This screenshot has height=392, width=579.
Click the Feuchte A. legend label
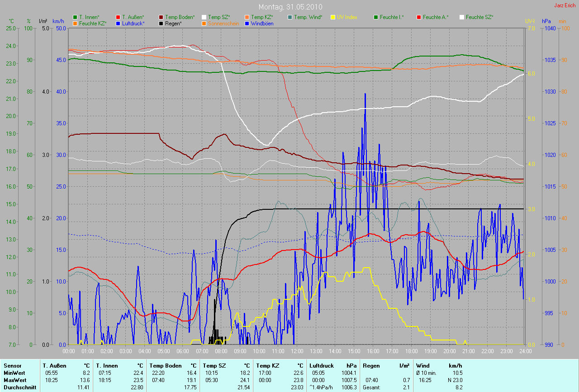(x=436, y=17)
